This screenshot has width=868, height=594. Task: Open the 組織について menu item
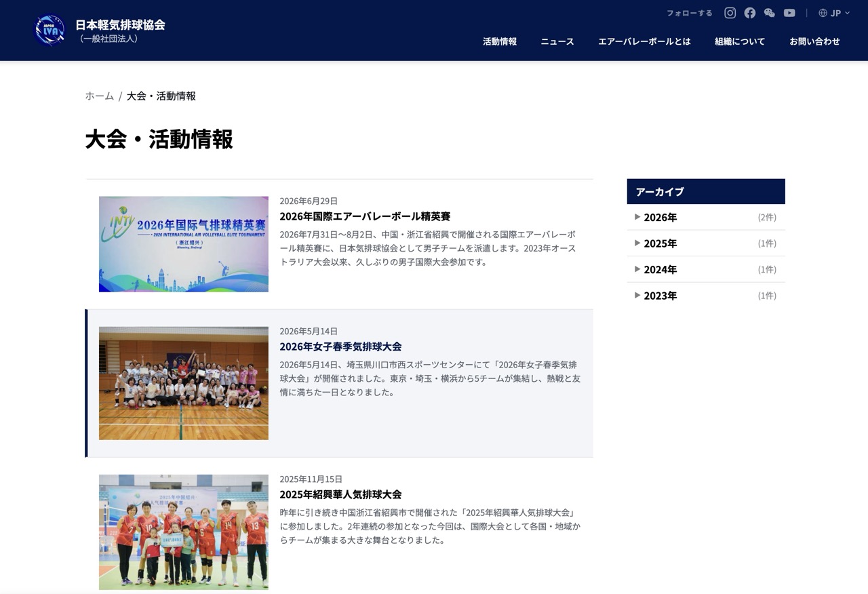point(740,41)
